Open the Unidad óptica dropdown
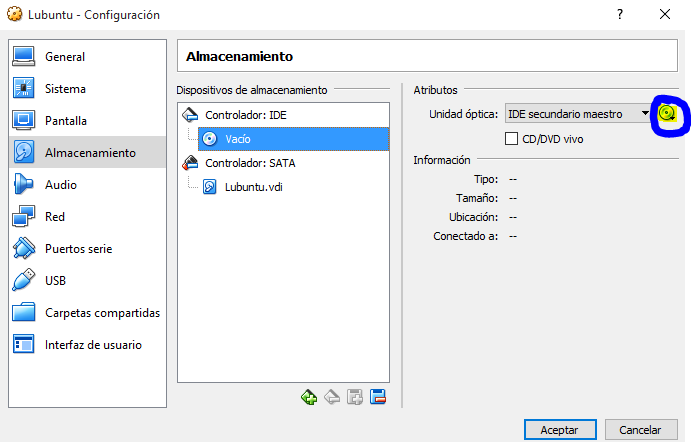691x442 pixels. pyautogui.click(x=578, y=114)
